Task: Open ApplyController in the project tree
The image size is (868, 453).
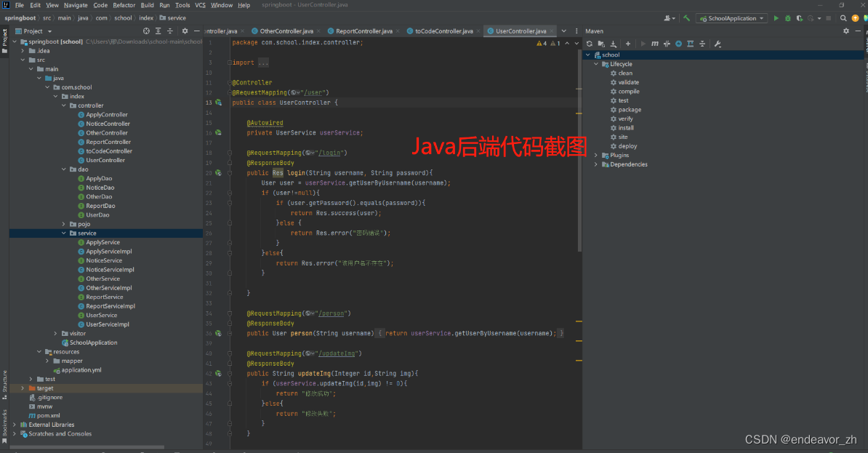Action: pos(106,115)
